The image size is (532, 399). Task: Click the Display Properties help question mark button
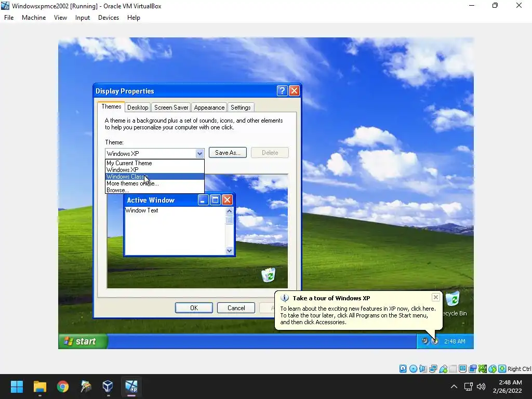(282, 90)
